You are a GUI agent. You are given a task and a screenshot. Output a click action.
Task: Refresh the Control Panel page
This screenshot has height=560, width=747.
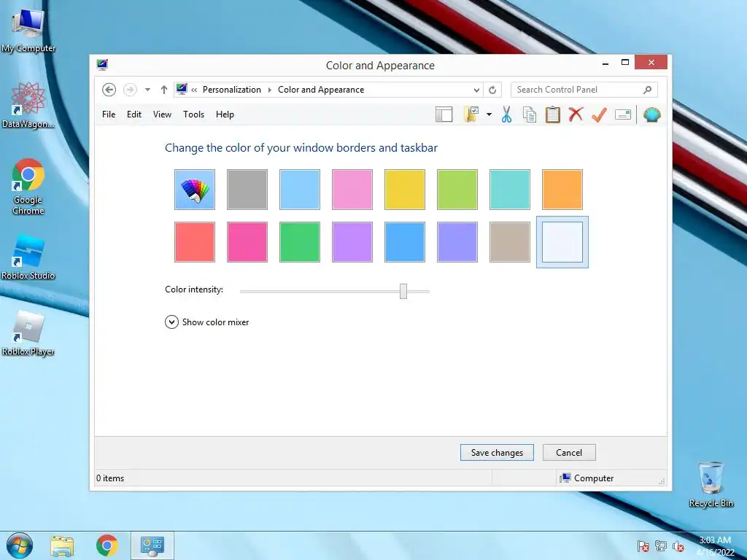coord(492,90)
